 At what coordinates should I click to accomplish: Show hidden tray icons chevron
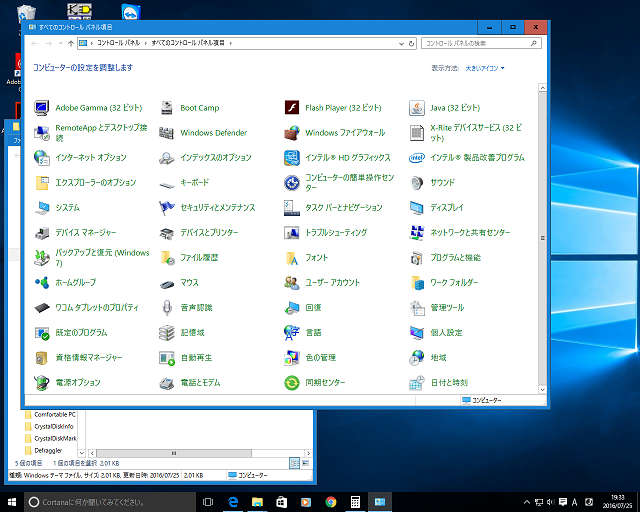pyautogui.click(x=527, y=502)
